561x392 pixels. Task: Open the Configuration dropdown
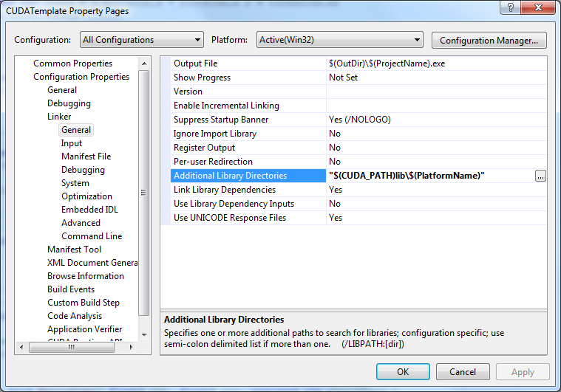point(142,40)
